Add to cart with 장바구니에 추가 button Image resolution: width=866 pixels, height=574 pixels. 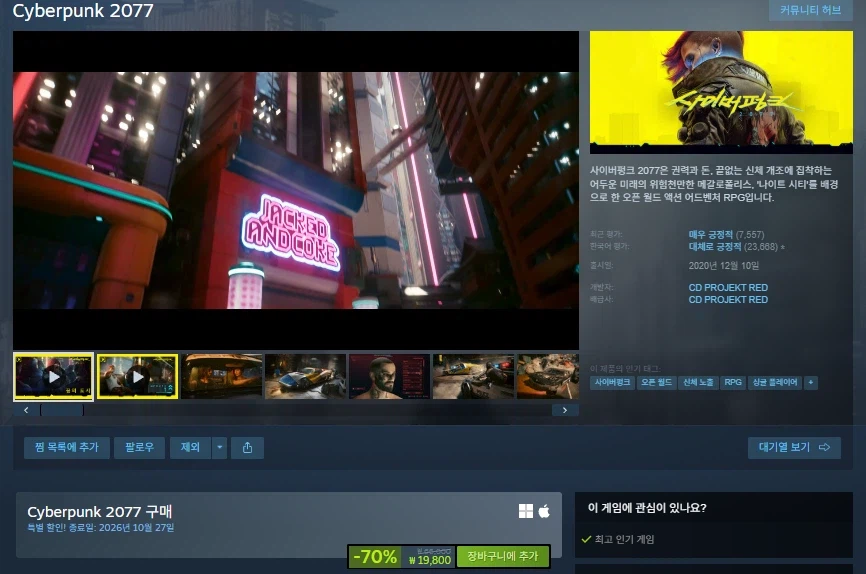(503, 556)
